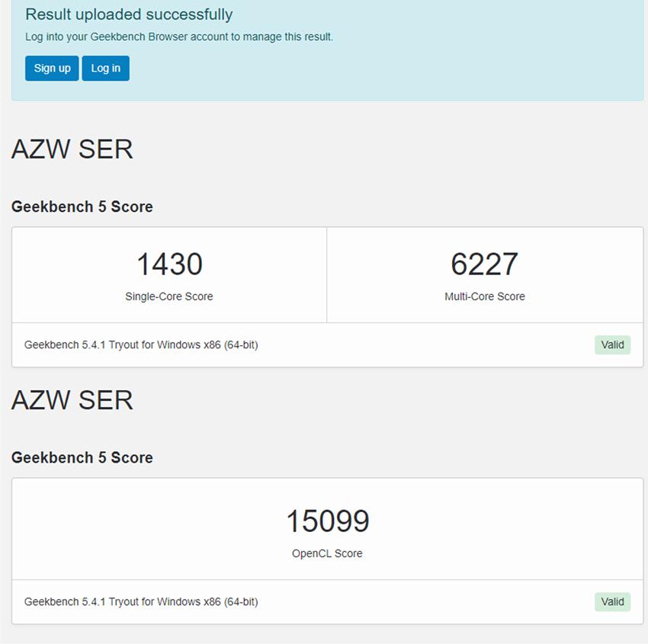Click the 15099 OpenCL score number
The height and width of the screenshot is (644, 648).
[x=327, y=521]
